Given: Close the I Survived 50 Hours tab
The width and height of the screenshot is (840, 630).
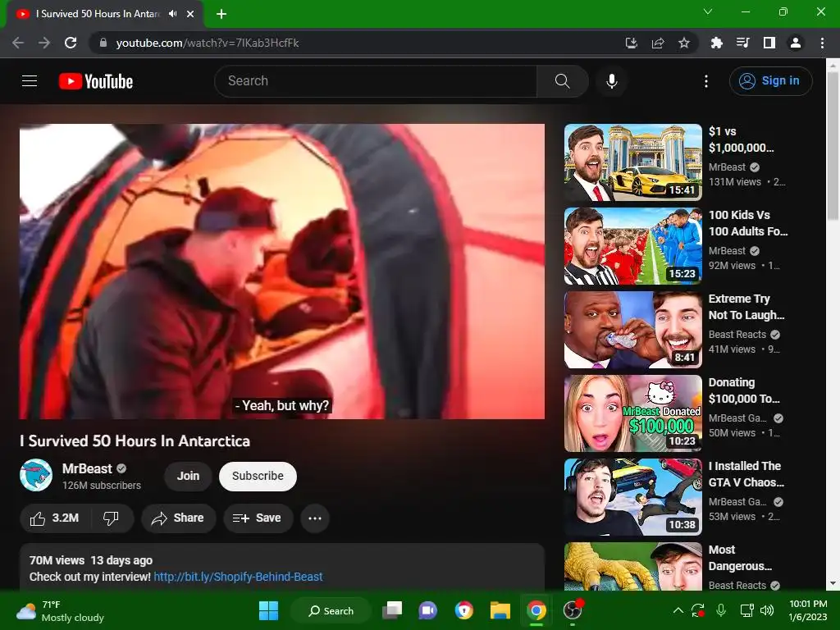Looking at the screenshot, I should (x=190, y=14).
